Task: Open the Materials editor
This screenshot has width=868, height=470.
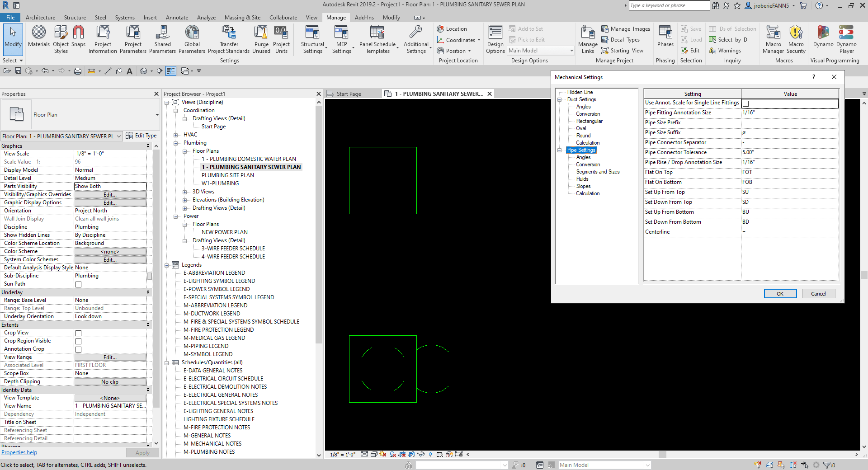Action: click(38, 38)
